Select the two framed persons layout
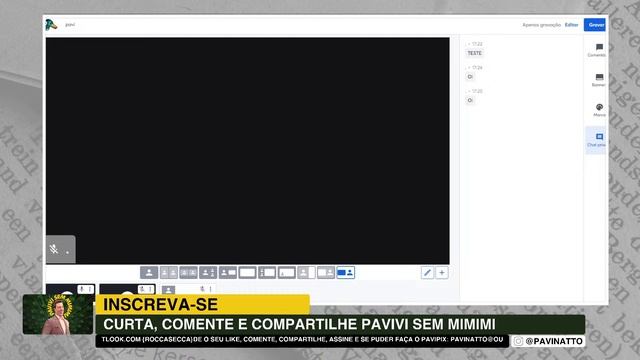 [188, 273]
